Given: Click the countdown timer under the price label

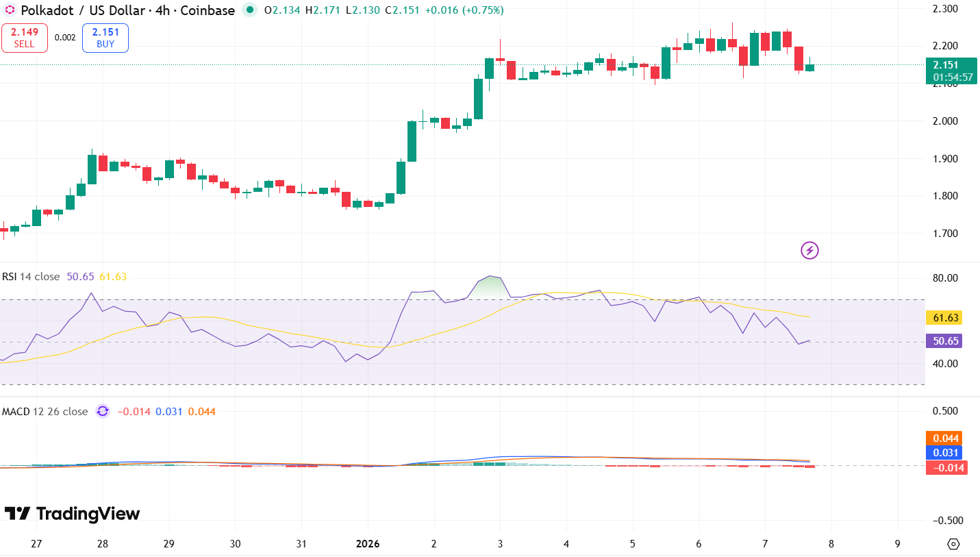Looking at the screenshot, I should [954, 77].
